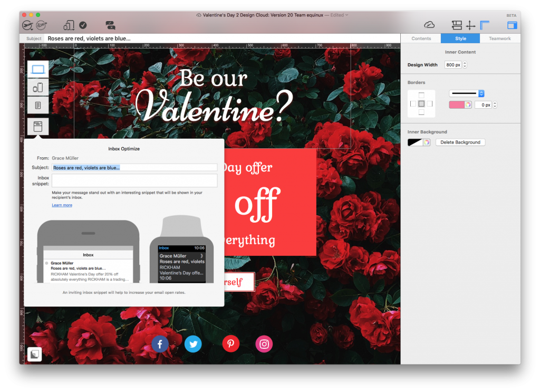The height and width of the screenshot is (392, 540).
Task: Switch to the Style tab
Action: click(460, 39)
